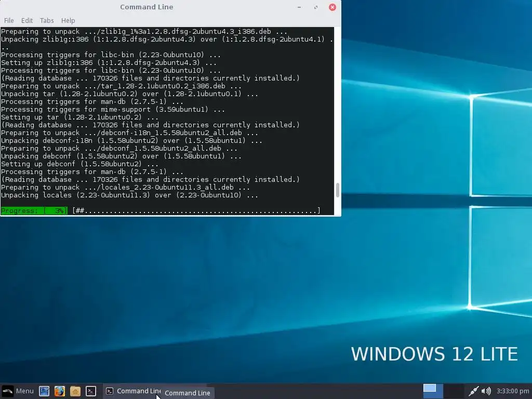Minimize the Command Line window
532x399 pixels.
tap(299, 7)
